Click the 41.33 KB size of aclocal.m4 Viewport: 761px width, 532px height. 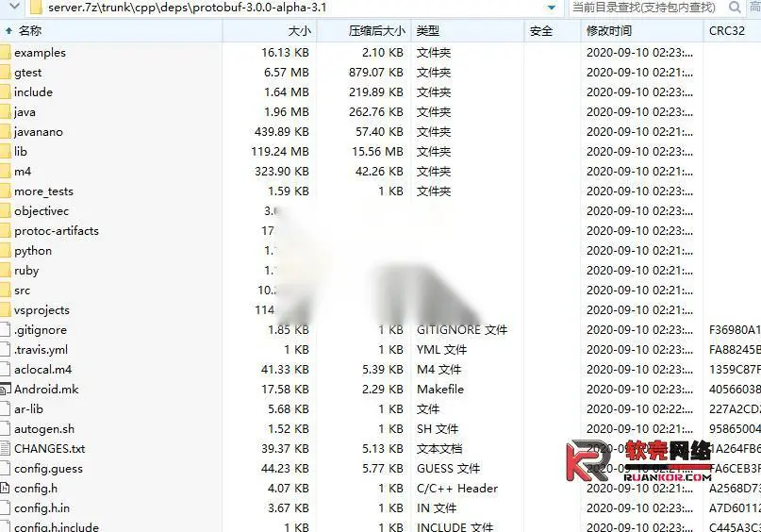pyautogui.click(x=285, y=370)
